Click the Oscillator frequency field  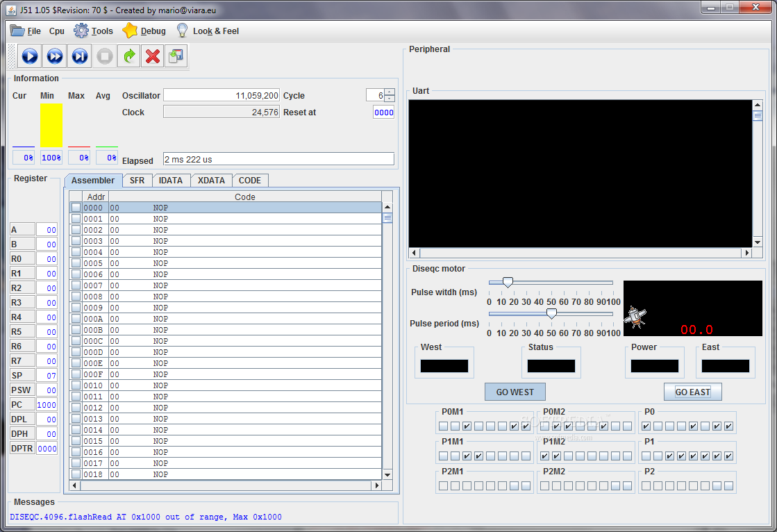[x=222, y=95]
